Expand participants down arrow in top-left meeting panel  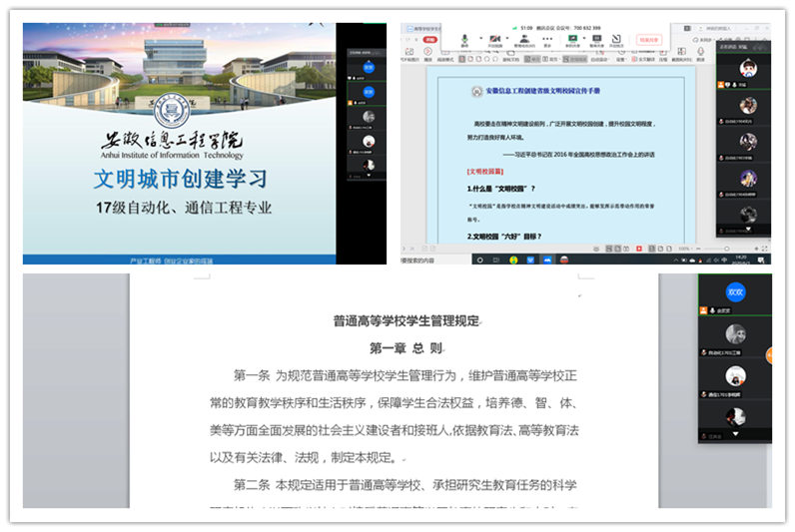(x=369, y=176)
